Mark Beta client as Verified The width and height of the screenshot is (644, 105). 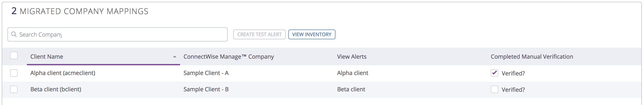(494, 89)
